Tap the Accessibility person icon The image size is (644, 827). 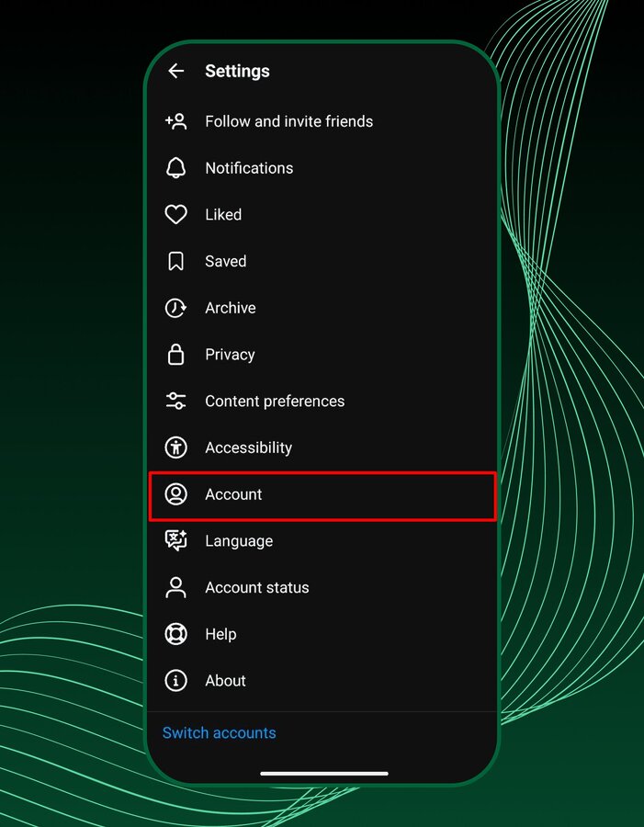(175, 447)
